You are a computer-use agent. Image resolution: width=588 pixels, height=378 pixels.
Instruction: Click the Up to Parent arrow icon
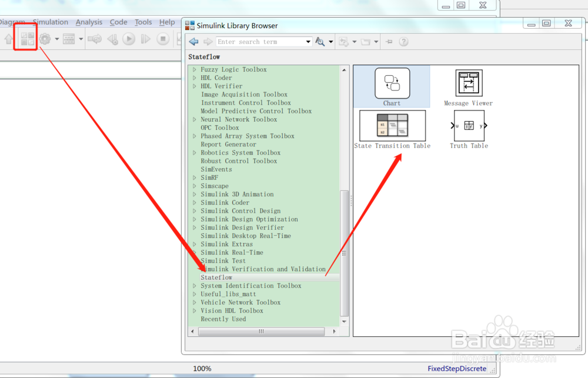[9, 39]
